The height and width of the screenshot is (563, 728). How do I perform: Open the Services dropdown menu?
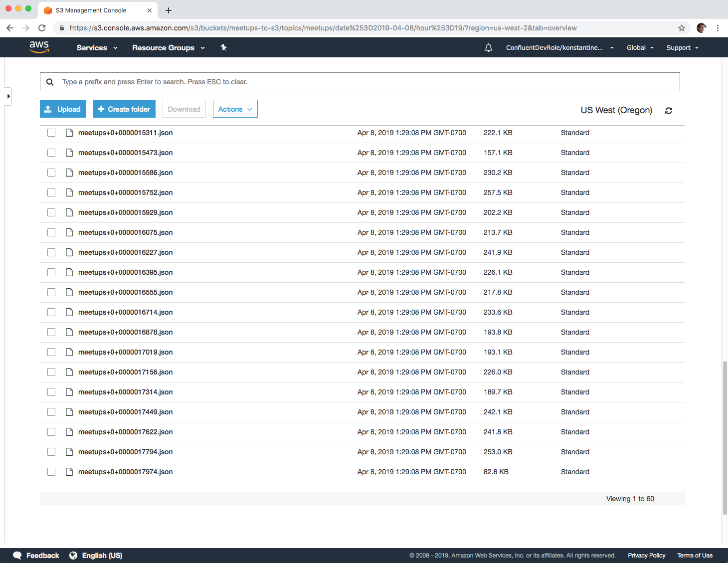97,48
